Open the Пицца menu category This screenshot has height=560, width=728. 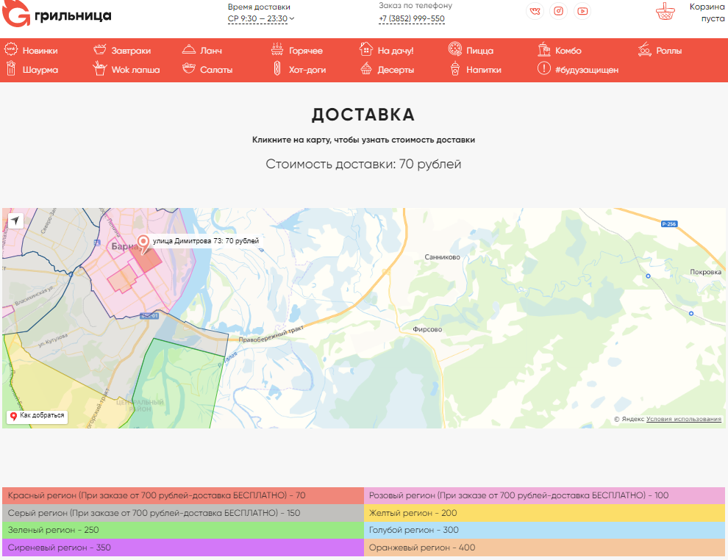point(479,51)
